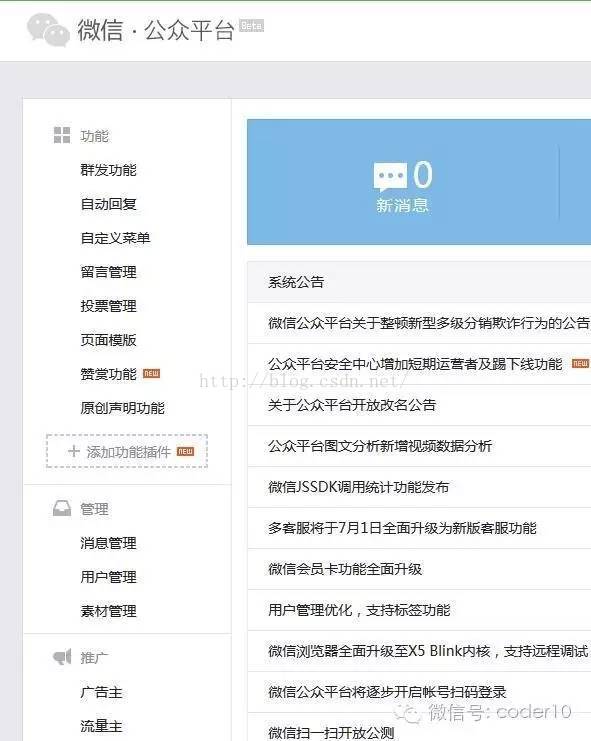
Task: Open 微信扫一扫开放公测 notice
Action: [331, 732]
